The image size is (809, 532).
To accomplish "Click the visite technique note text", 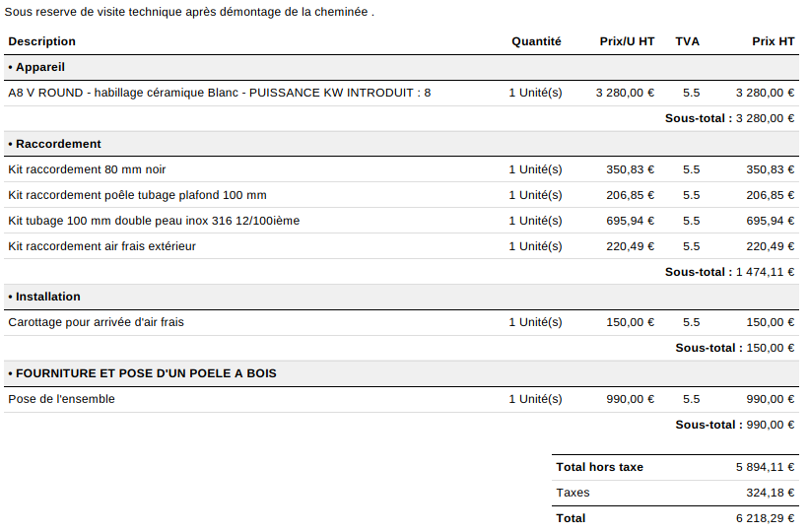I will tap(189, 12).
